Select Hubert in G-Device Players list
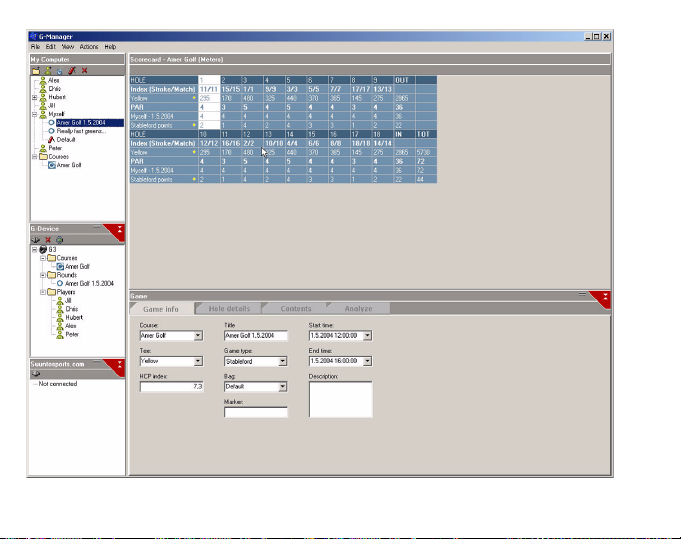This screenshot has width=681, height=539. (x=74, y=317)
